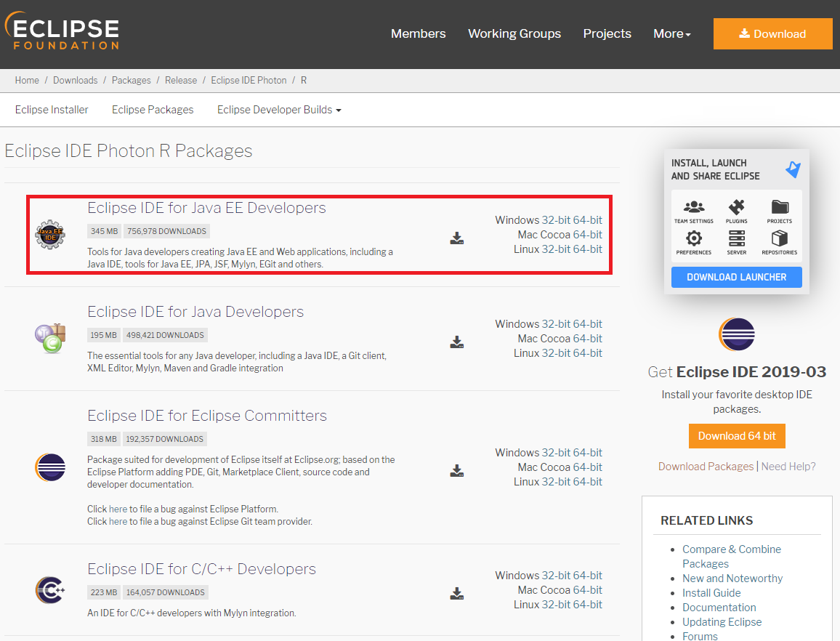Click the Preferences gear icon
This screenshot has height=641, width=840.
coord(694,238)
